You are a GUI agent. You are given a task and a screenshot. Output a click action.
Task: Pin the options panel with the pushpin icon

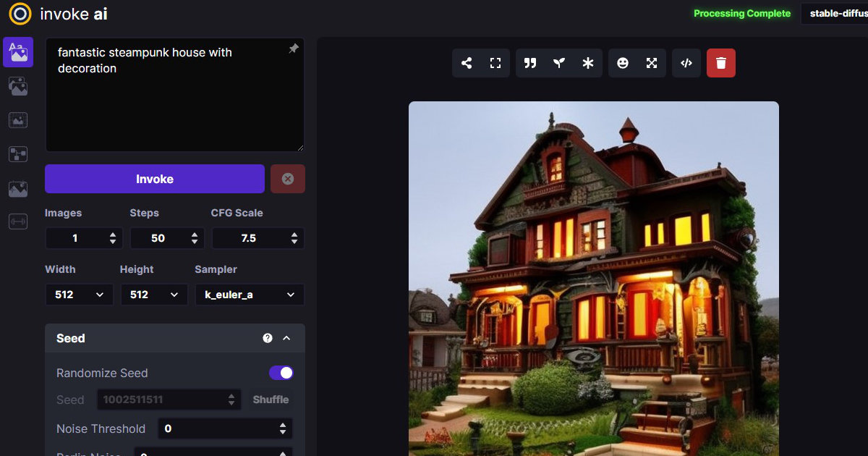click(293, 48)
